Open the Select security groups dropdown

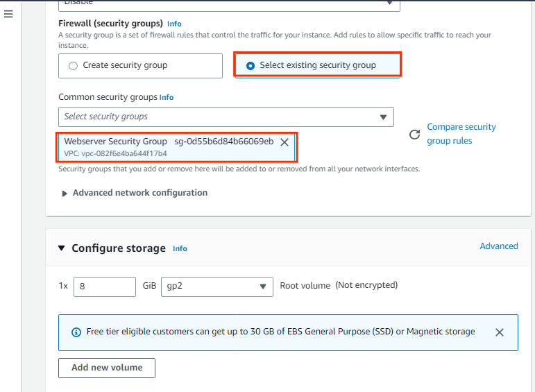(x=226, y=117)
